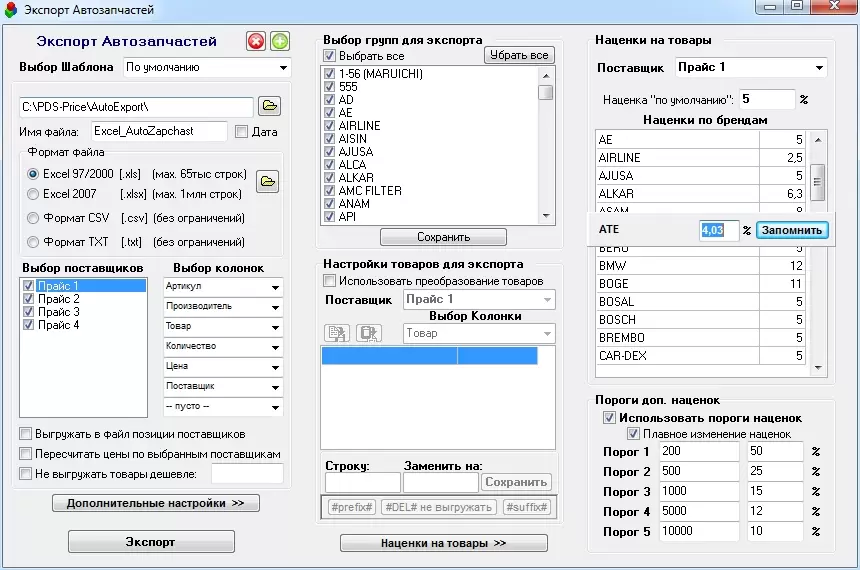Uncheck the Прайс 2 supplier checkbox
The width and height of the screenshot is (860, 570).
pos(29,299)
